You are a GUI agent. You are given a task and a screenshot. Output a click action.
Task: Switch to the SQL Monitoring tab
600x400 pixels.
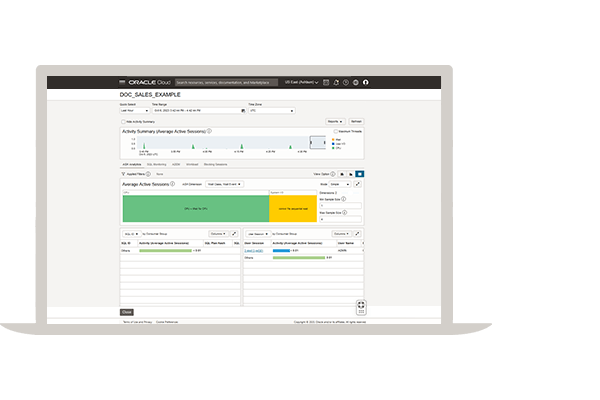156,162
